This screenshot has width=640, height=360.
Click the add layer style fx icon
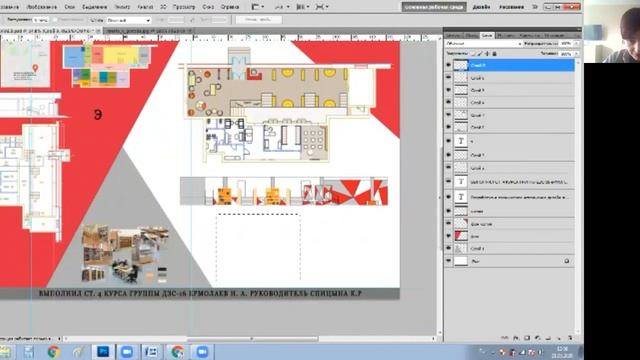click(516, 338)
